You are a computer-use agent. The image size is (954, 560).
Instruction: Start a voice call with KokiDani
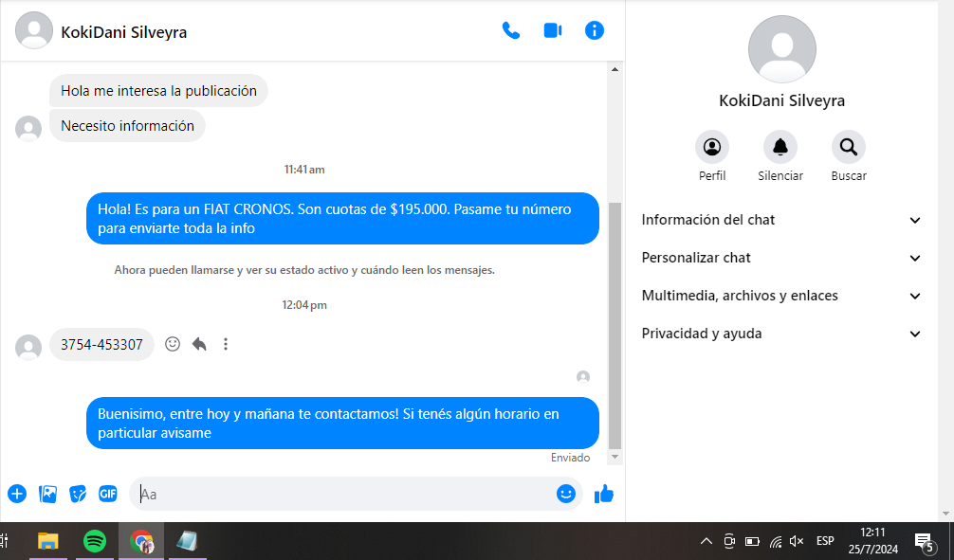pyautogui.click(x=510, y=30)
